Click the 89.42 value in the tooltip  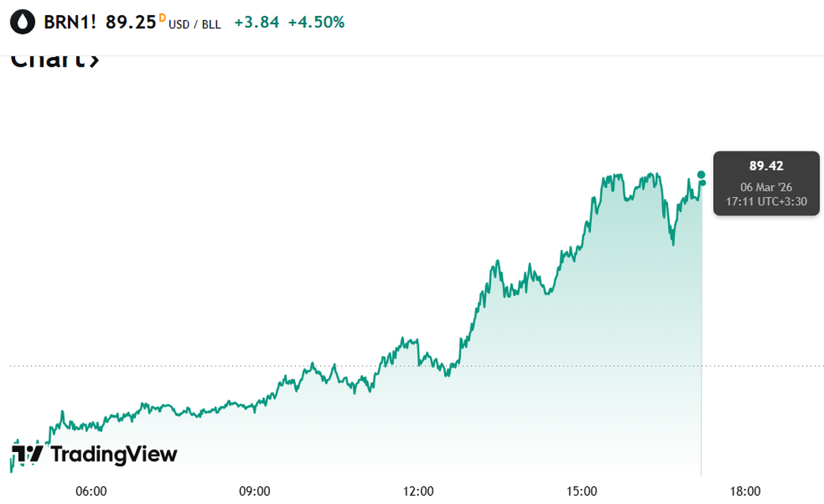click(766, 165)
